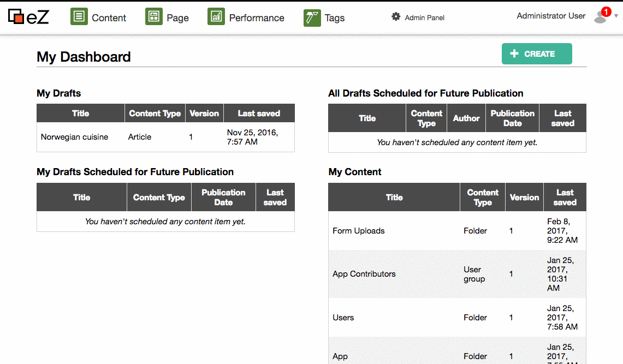Screen dimensions: 623x364
Task: Expand the user menu dropdown arrow
Action: click(x=616, y=16)
